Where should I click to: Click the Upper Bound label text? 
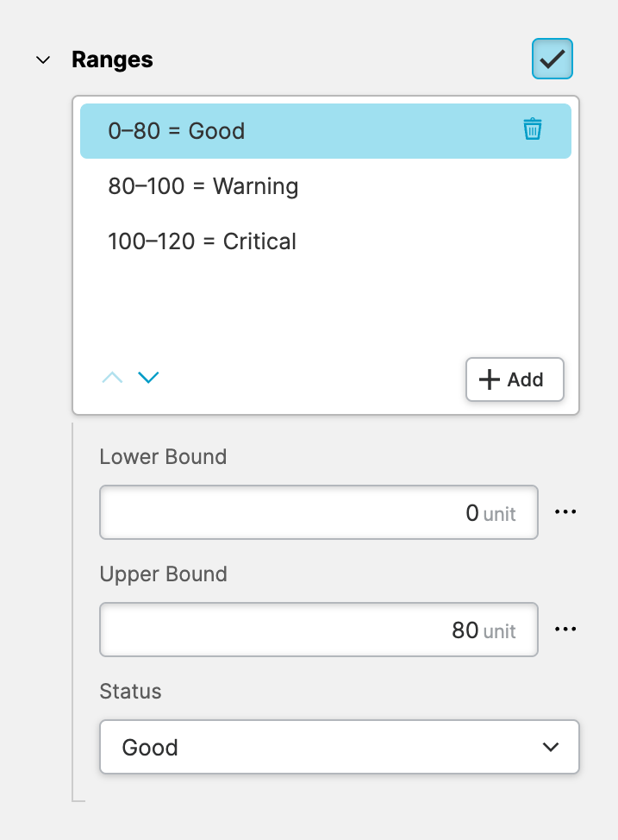pyautogui.click(x=163, y=574)
